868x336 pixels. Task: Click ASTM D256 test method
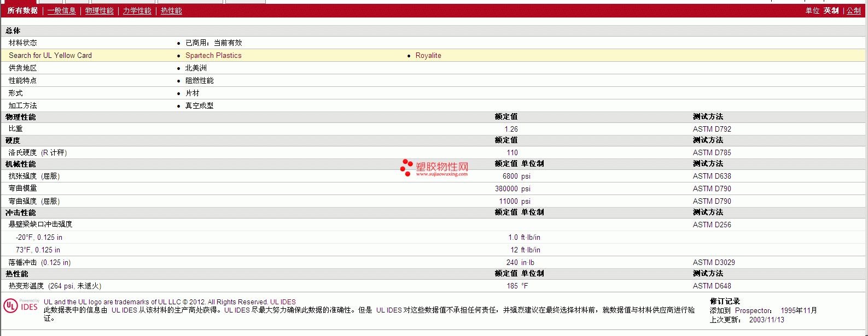(x=712, y=225)
